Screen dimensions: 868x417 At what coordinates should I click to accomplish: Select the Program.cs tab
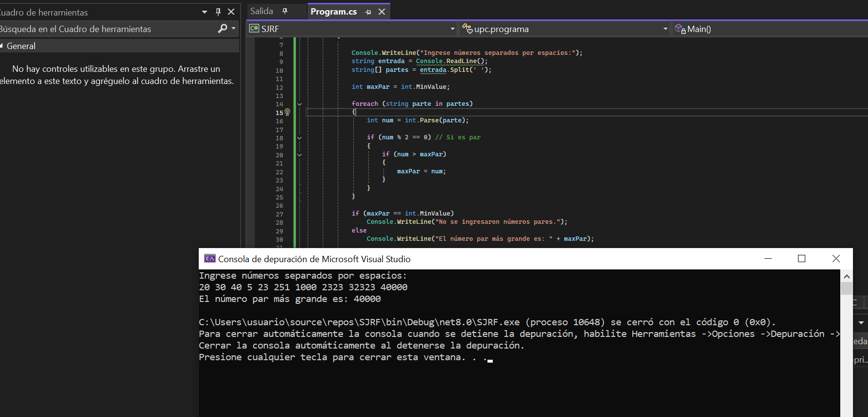(x=333, y=12)
